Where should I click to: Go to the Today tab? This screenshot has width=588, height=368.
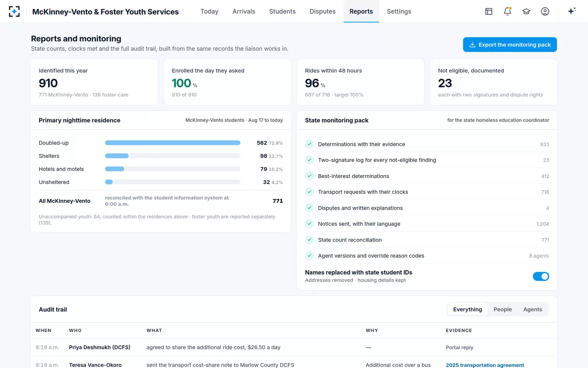tap(209, 11)
